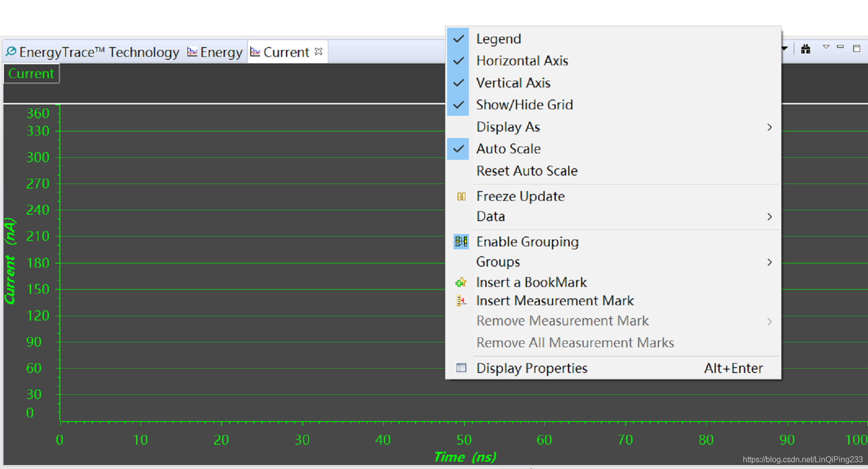This screenshot has width=868, height=469.
Task: Click the Current (nA) axis label
Action: click(10, 261)
